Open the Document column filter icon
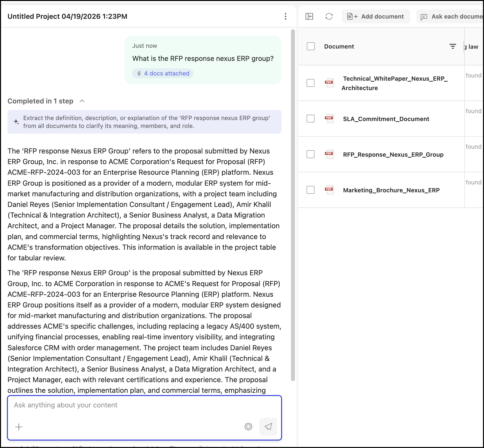This screenshot has height=448, width=484. [453, 46]
